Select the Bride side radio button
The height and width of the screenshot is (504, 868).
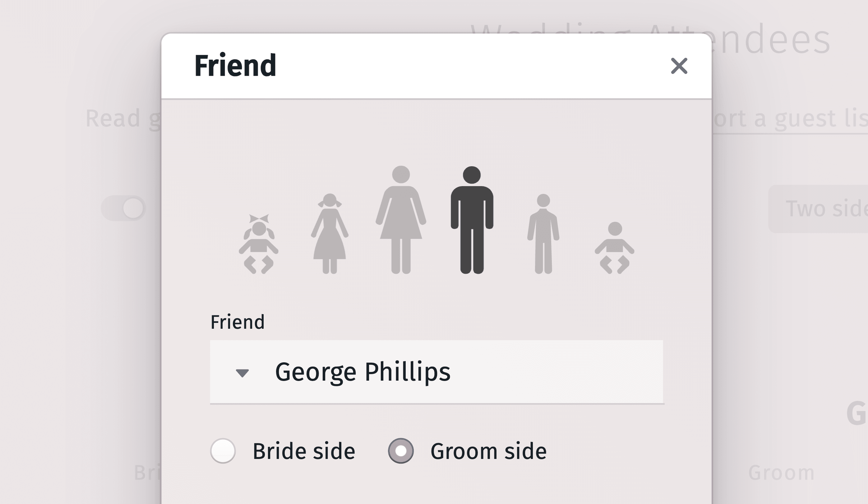(x=223, y=451)
